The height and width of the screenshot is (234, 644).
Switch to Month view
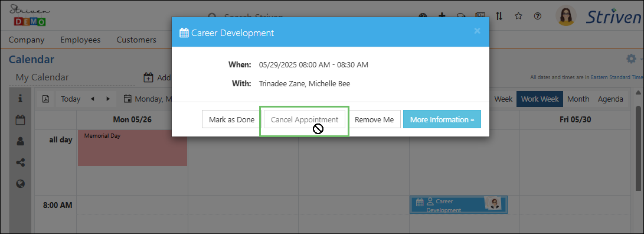578,99
